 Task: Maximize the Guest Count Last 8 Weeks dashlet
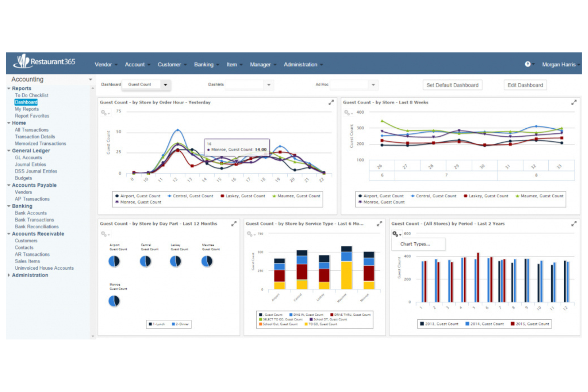point(574,102)
